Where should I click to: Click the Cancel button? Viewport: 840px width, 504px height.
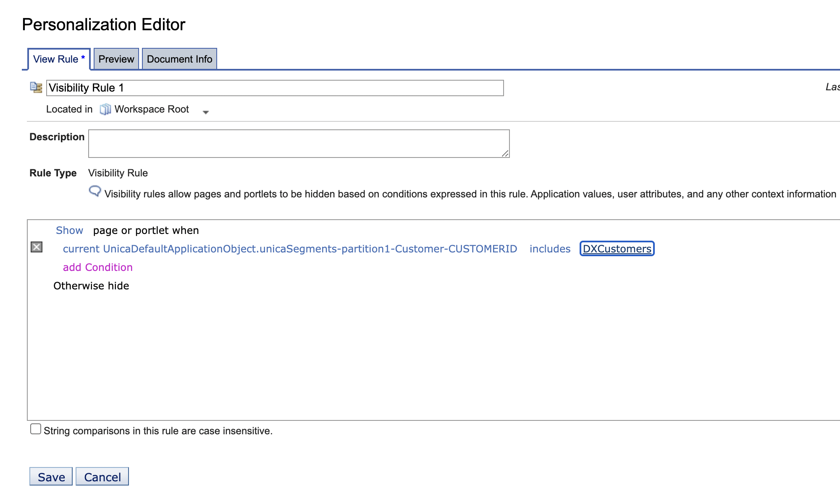point(102,476)
